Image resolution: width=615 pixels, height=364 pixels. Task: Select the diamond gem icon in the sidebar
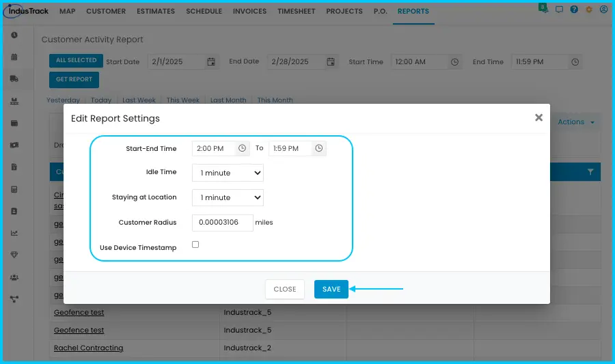tap(14, 255)
